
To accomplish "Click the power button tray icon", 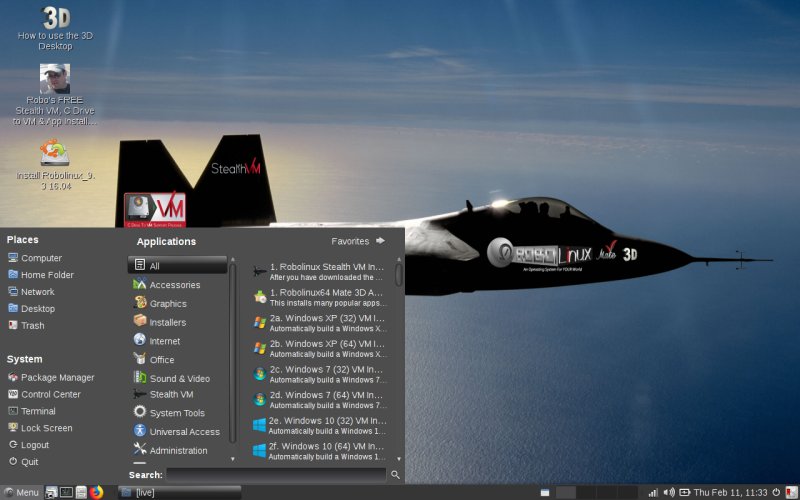I will [x=776, y=492].
